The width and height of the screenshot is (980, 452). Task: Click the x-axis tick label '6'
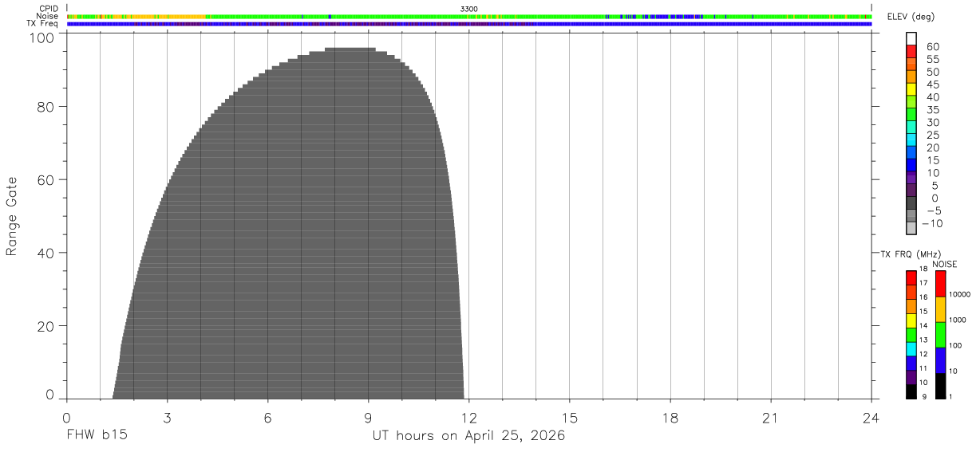point(267,419)
